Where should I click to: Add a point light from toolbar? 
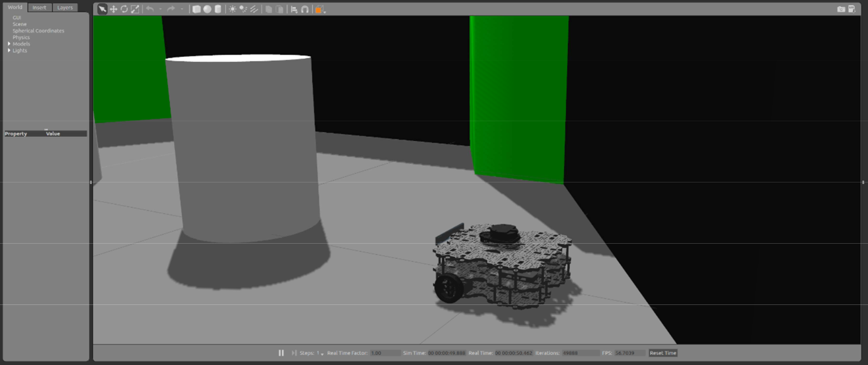(x=233, y=9)
